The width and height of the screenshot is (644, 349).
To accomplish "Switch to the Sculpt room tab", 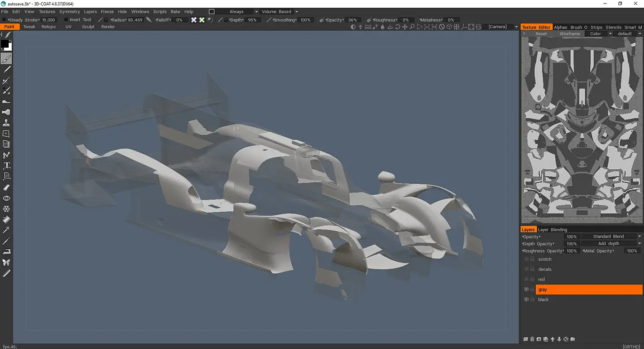I will 88,27.
